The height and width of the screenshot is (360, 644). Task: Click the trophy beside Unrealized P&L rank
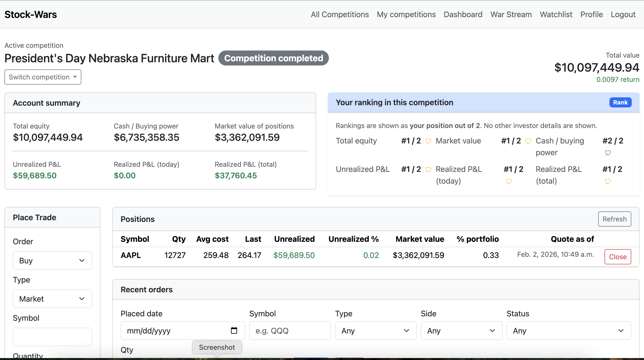coord(429,169)
